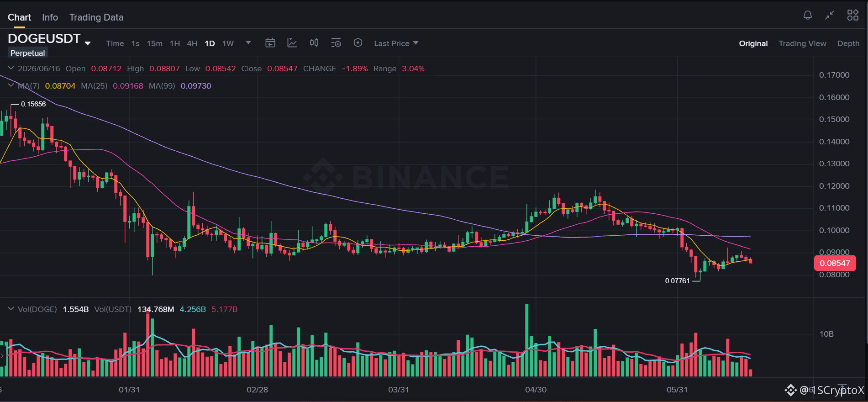The width and height of the screenshot is (868, 402).
Task: Click the 4.256B volume MA value
Action: [193, 309]
